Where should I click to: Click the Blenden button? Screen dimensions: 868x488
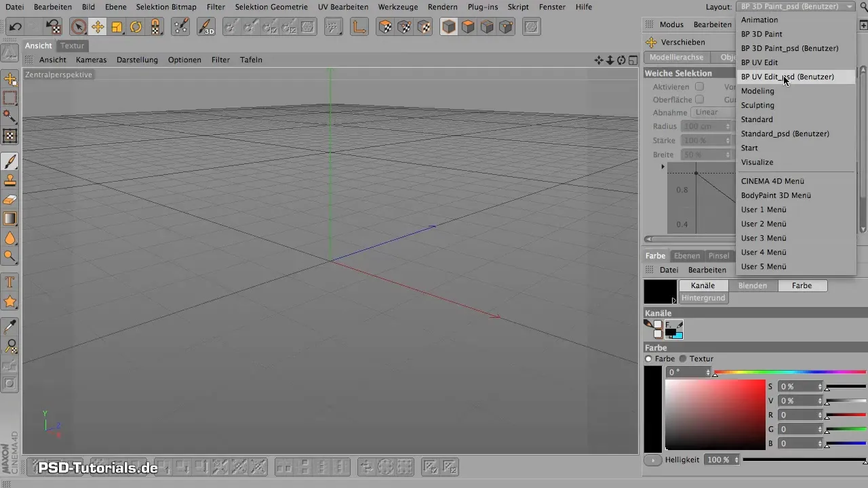[x=753, y=285]
